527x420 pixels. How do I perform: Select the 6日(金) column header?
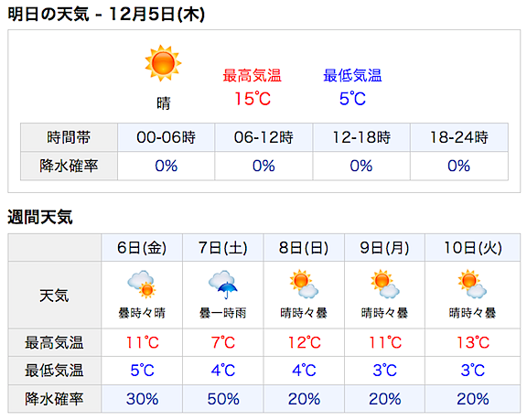(142, 248)
